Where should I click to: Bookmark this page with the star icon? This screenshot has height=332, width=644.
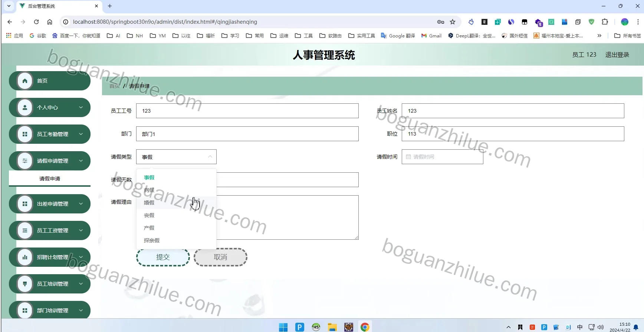click(453, 22)
